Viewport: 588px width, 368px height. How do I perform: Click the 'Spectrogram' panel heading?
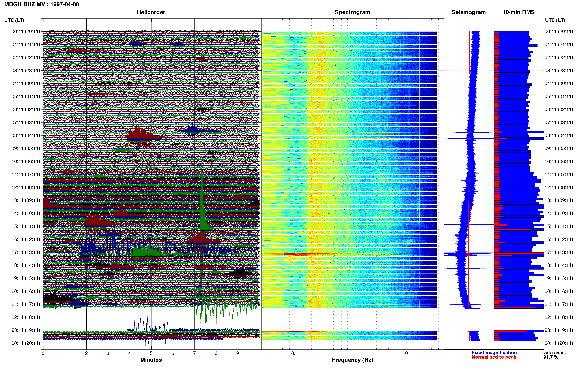tap(352, 12)
